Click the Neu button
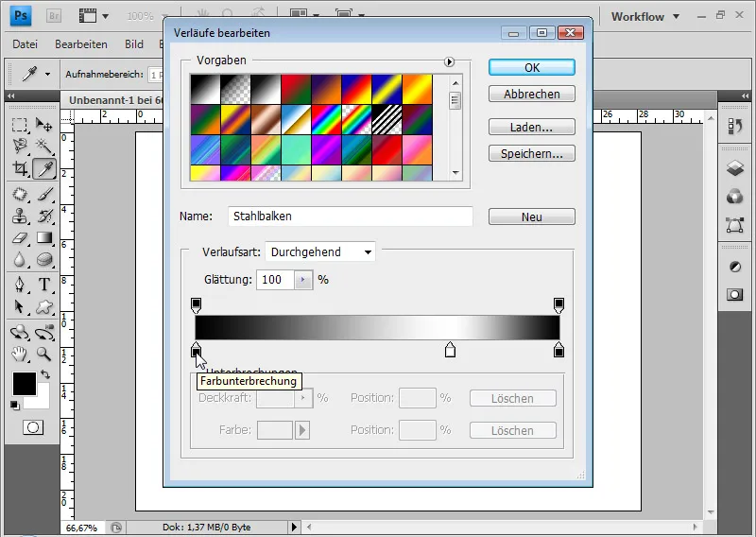 [x=532, y=217]
